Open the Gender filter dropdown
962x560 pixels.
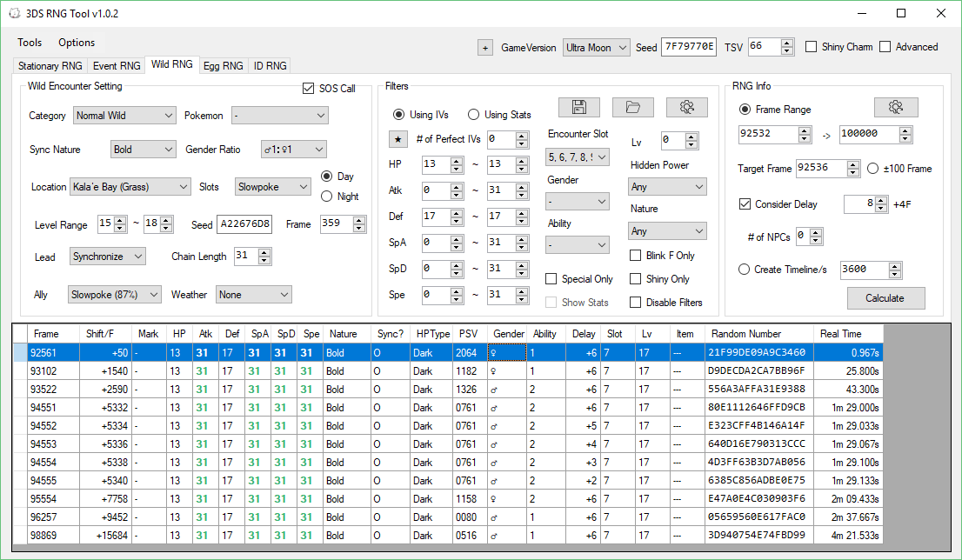(x=578, y=201)
